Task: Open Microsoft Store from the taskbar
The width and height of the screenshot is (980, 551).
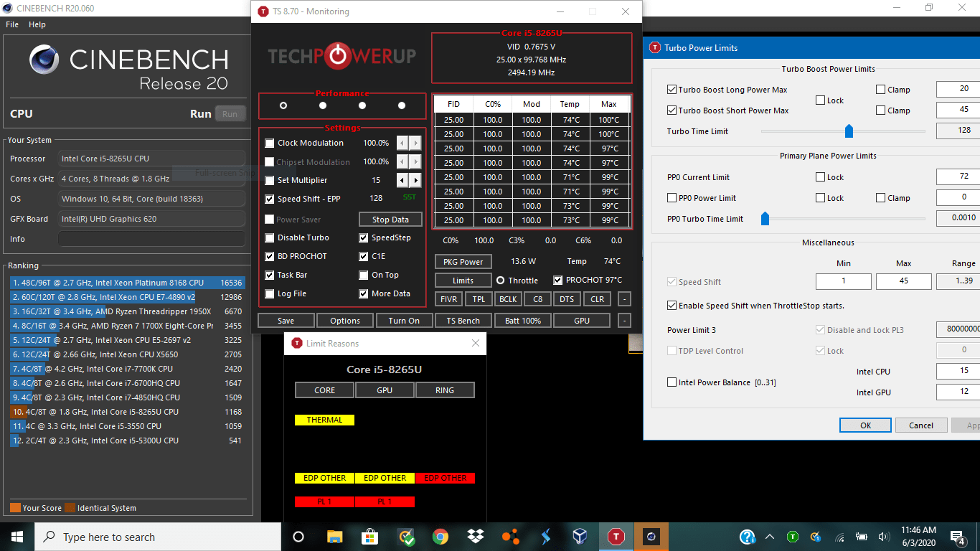Action: pyautogui.click(x=369, y=536)
